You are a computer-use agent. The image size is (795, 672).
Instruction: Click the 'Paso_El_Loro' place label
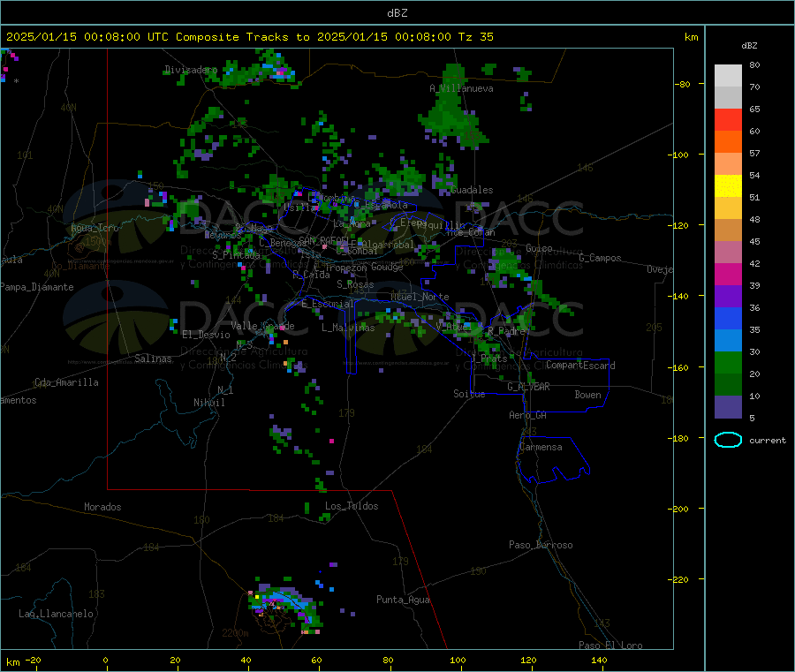pos(610,646)
